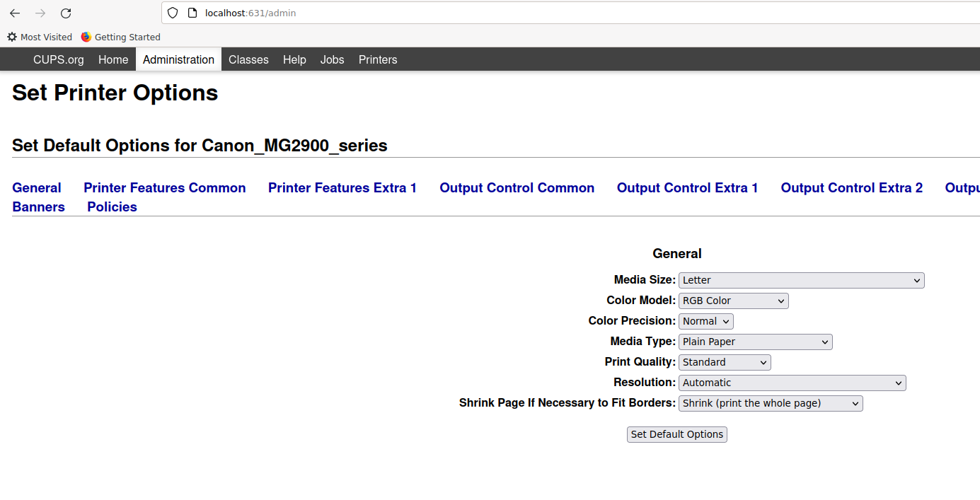This screenshot has width=980, height=500.
Task: Jump to the General options section
Action: coord(37,187)
